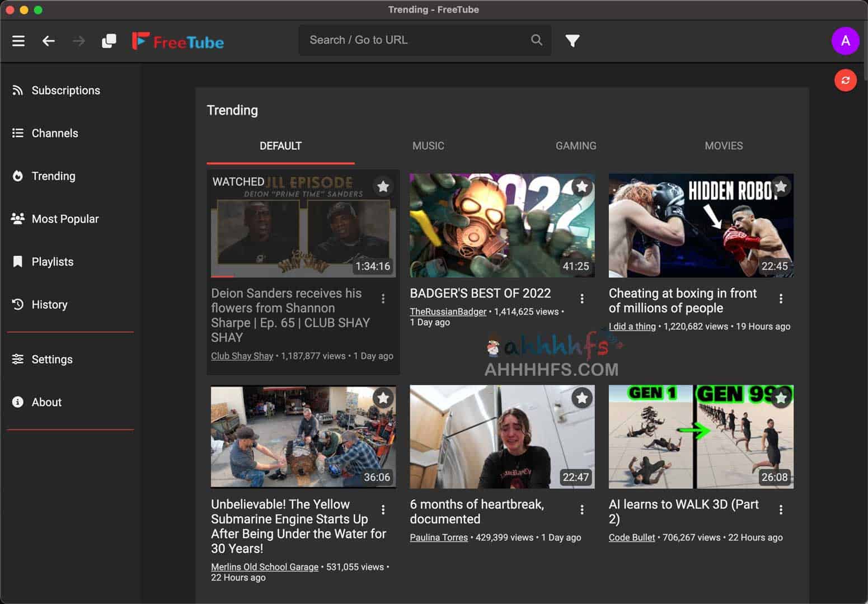
Task: Refresh trending feed with red button
Action: point(845,81)
